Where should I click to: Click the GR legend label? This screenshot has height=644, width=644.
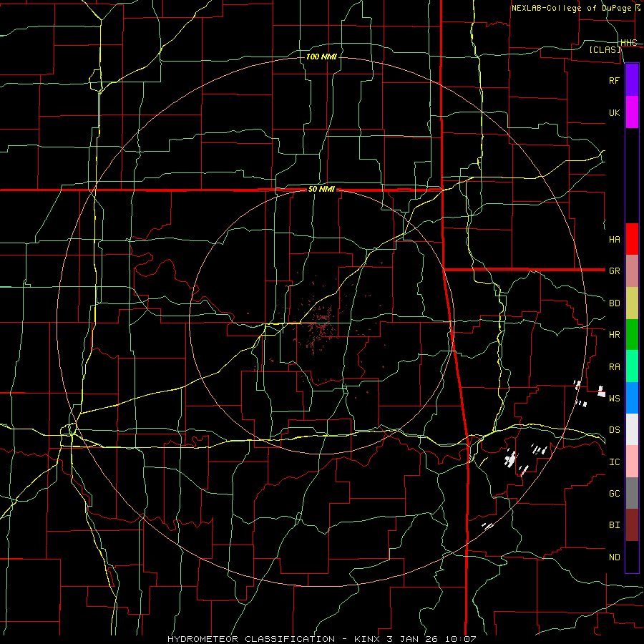click(614, 271)
